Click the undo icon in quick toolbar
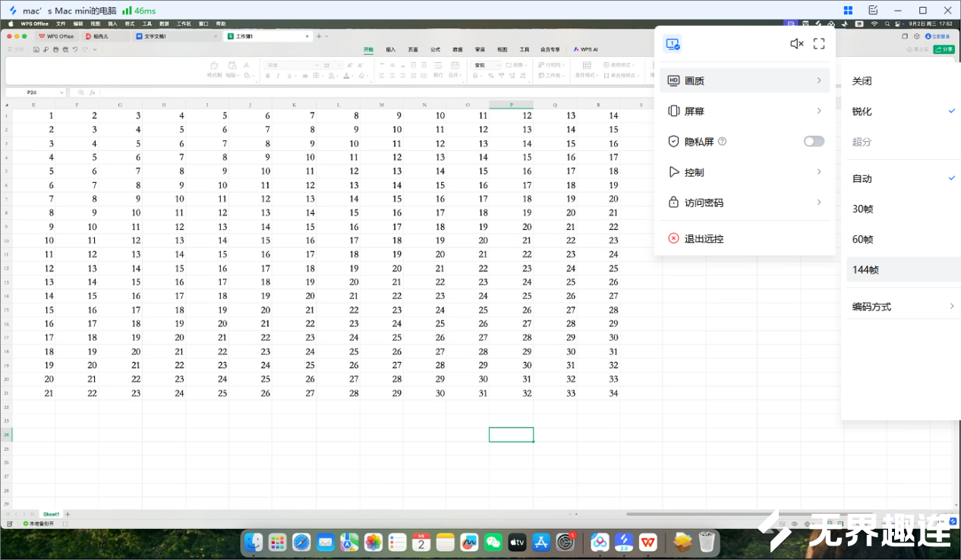The image size is (961, 560). 75,49
